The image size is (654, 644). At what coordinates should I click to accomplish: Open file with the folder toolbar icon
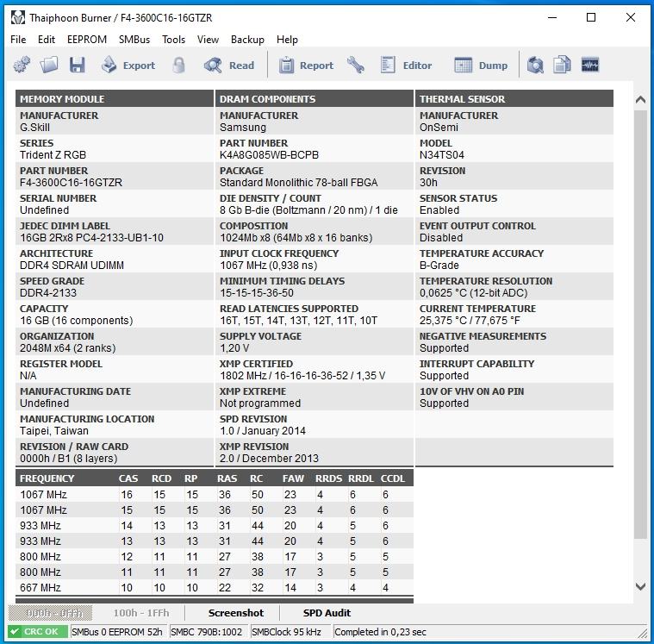(x=49, y=66)
